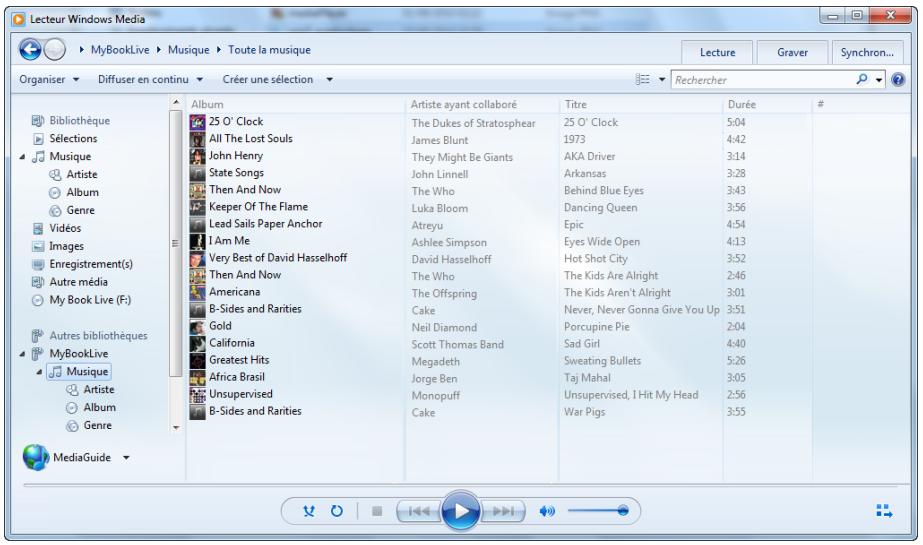Open the Synchron... tab
The height and width of the screenshot is (545, 923).
(x=867, y=52)
